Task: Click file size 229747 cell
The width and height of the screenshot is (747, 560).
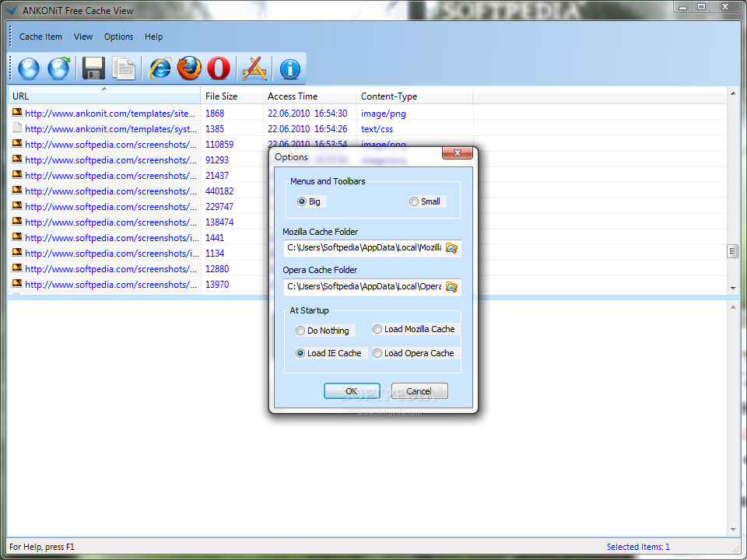Action: pyautogui.click(x=219, y=207)
